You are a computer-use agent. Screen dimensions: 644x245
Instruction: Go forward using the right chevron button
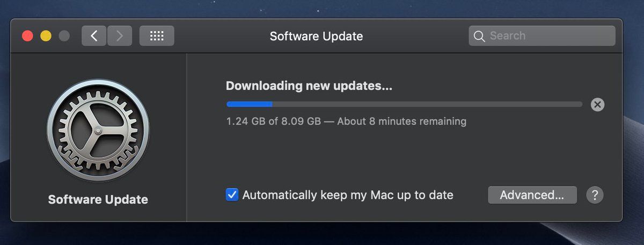tap(119, 36)
